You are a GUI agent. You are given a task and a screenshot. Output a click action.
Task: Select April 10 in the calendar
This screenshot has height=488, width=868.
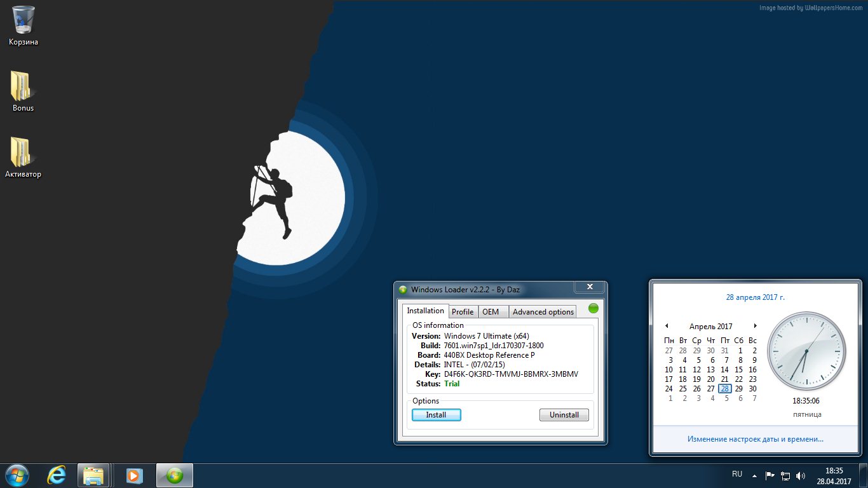pos(669,370)
